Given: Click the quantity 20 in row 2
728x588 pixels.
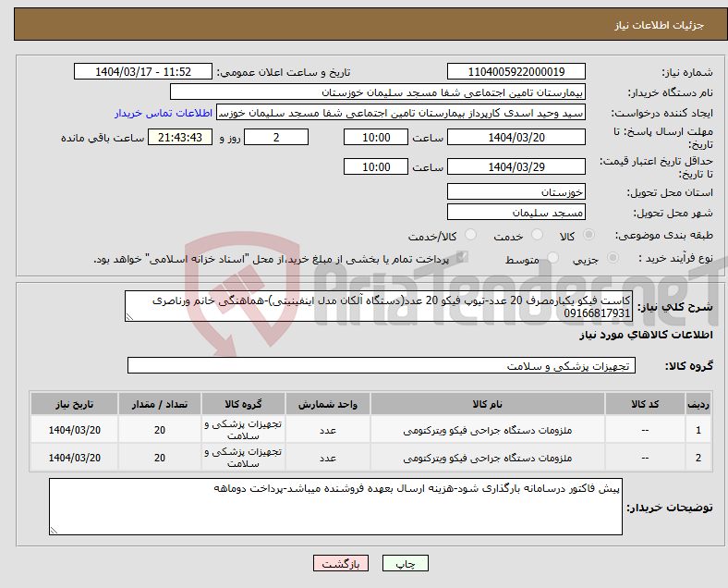Looking at the screenshot, I should click(160, 458).
